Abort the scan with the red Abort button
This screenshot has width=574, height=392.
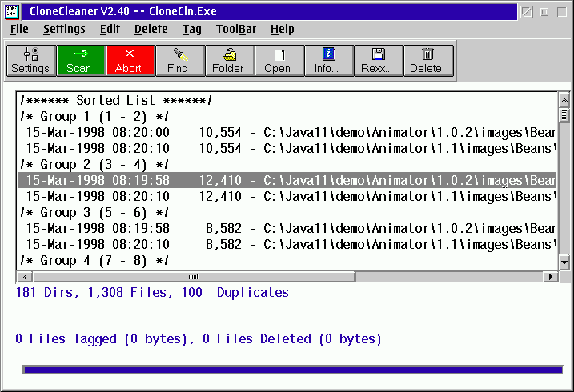click(131, 61)
